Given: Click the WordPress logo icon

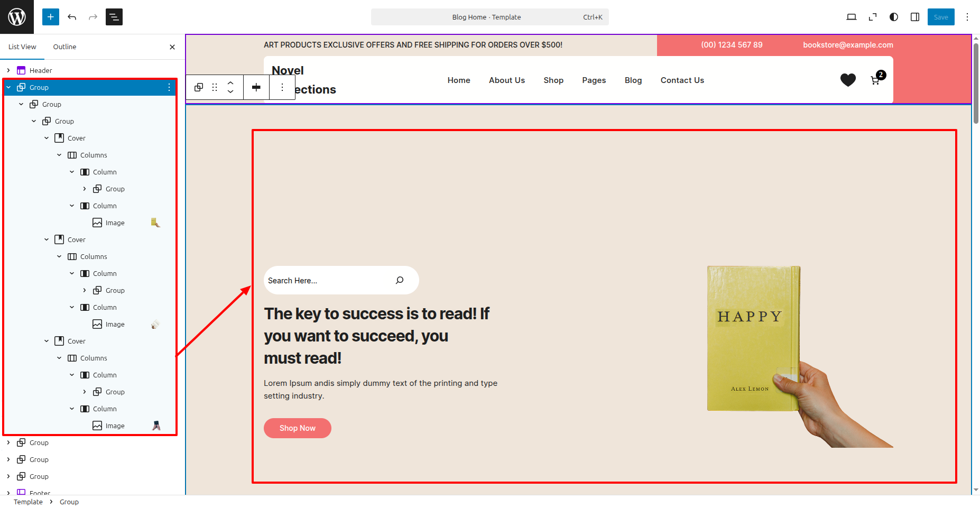Looking at the screenshot, I should click(x=17, y=17).
